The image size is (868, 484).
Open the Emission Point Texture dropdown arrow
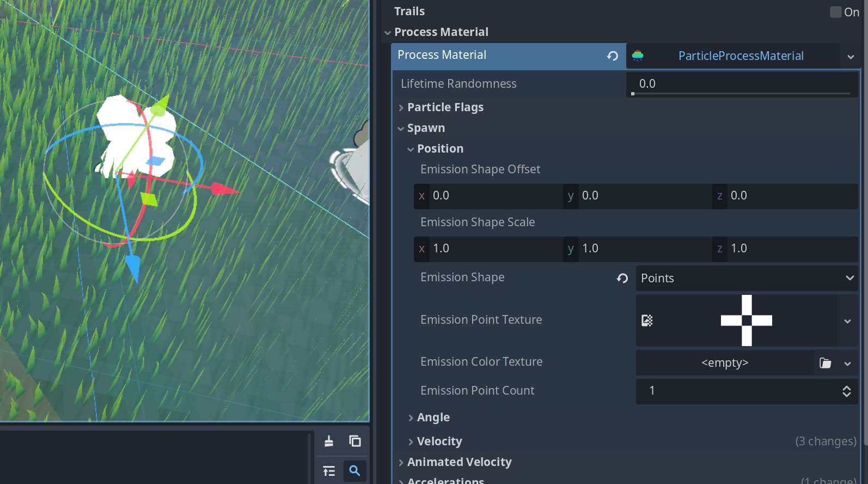(x=847, y=321)
